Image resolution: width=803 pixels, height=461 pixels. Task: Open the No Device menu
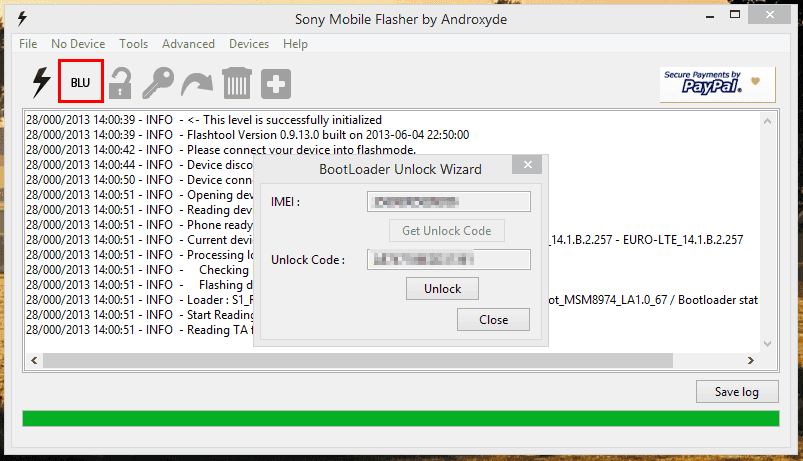(78, 44)
